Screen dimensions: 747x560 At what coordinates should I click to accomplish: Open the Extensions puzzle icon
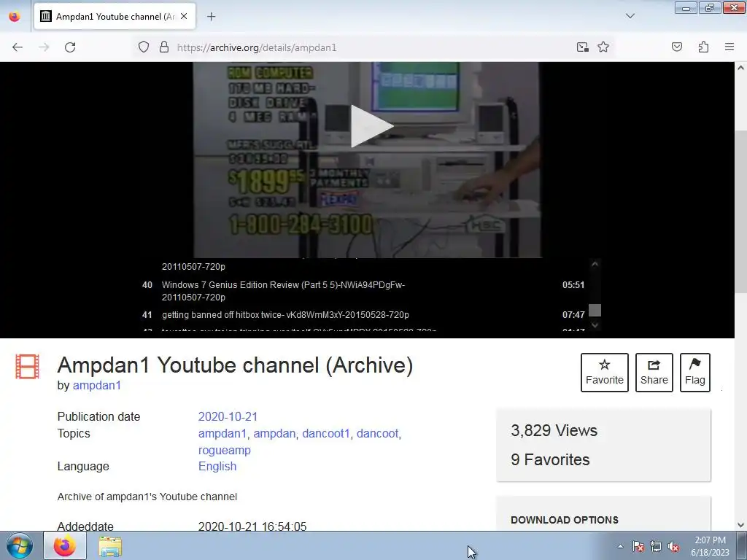pyautogui.click(x=703, y=47)
